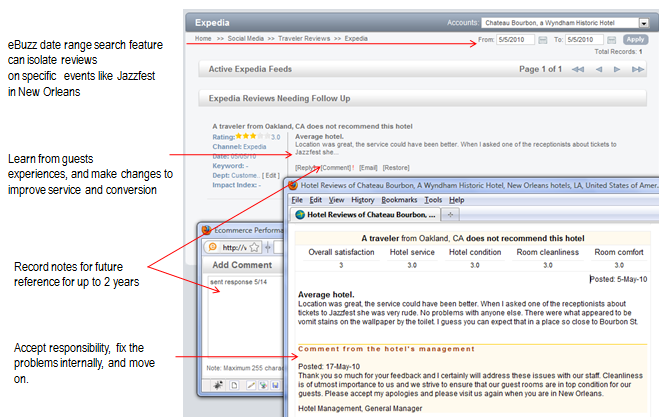This screenshot has width=659, height=419.
Task: Focus the To date field 5/5/2010
Action: point(584,40)
